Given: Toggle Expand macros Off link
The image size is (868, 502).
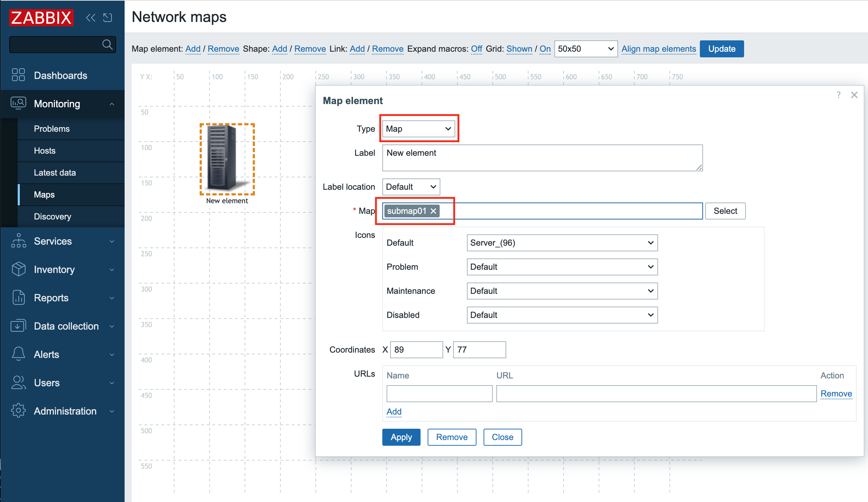Looking at the screenshot, I should coord(476,49).
